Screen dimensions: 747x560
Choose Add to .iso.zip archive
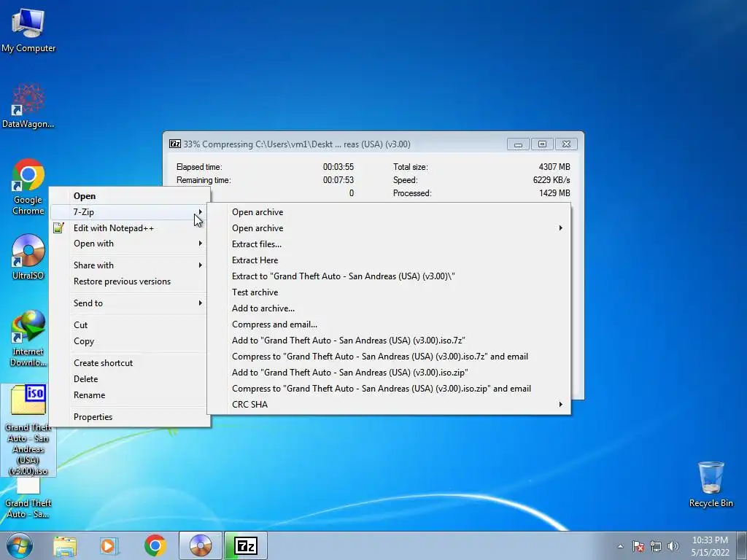coord(389,373)
